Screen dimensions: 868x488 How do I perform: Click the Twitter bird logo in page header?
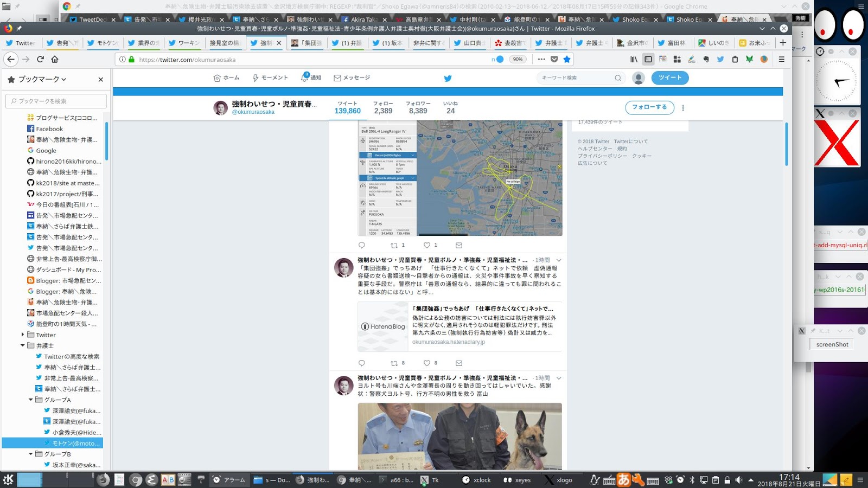point(448,78)
